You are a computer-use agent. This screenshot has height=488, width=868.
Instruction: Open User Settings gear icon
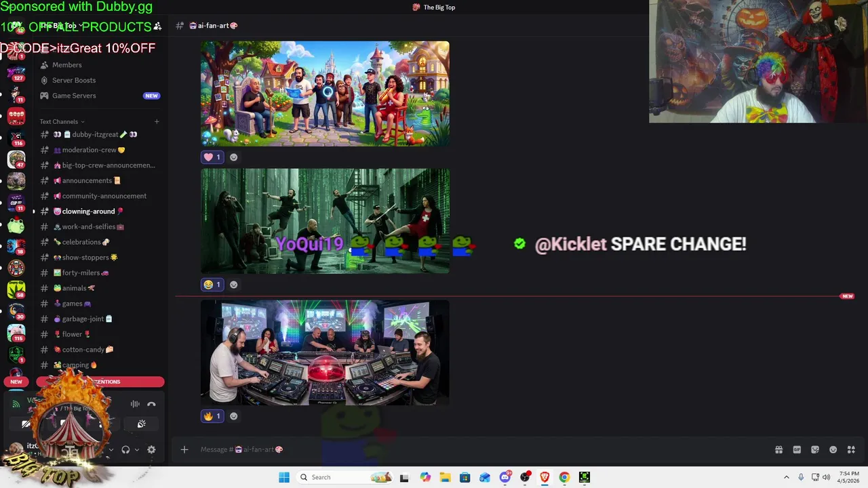point(151,449)
